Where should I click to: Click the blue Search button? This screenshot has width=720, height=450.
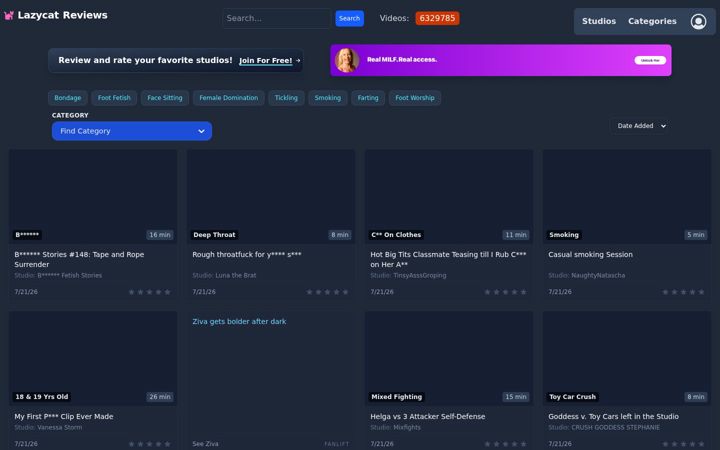[x=349, y=18]
